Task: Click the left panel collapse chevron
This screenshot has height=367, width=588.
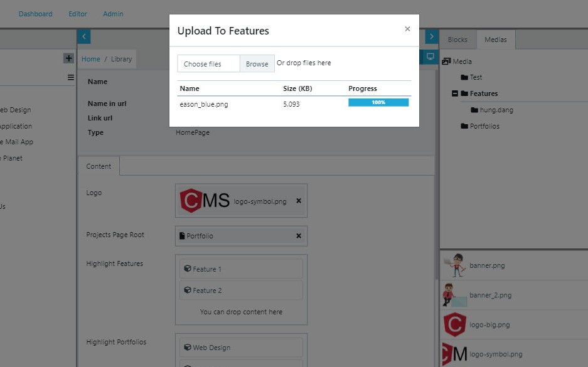Action: point(83,36)
